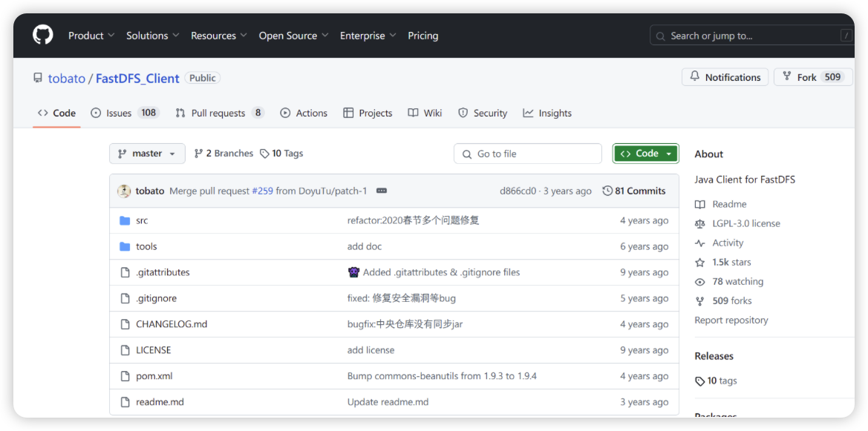The image size is (868, 431).
Task: Switch to the Code tab
Action: point(56,113)
